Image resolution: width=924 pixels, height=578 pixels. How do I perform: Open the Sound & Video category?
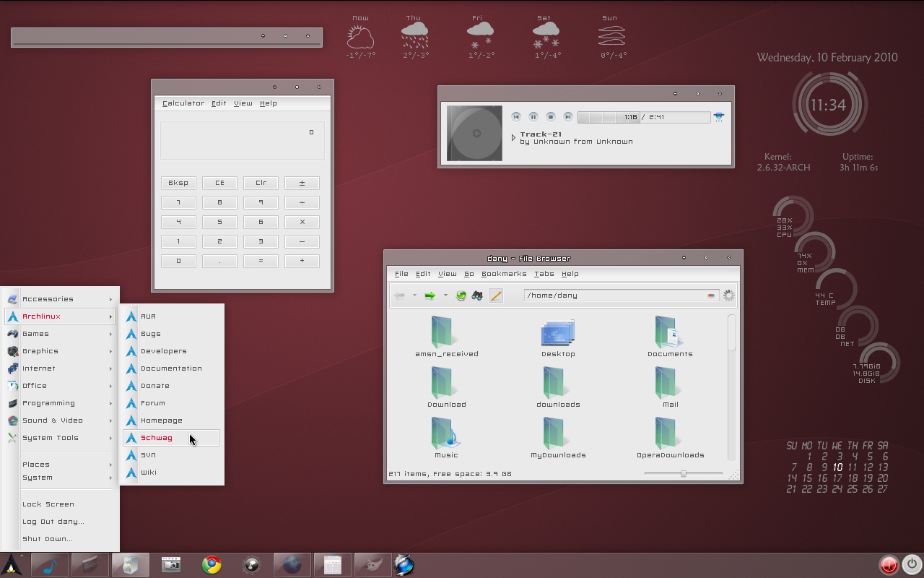click(x=61, y=420)
